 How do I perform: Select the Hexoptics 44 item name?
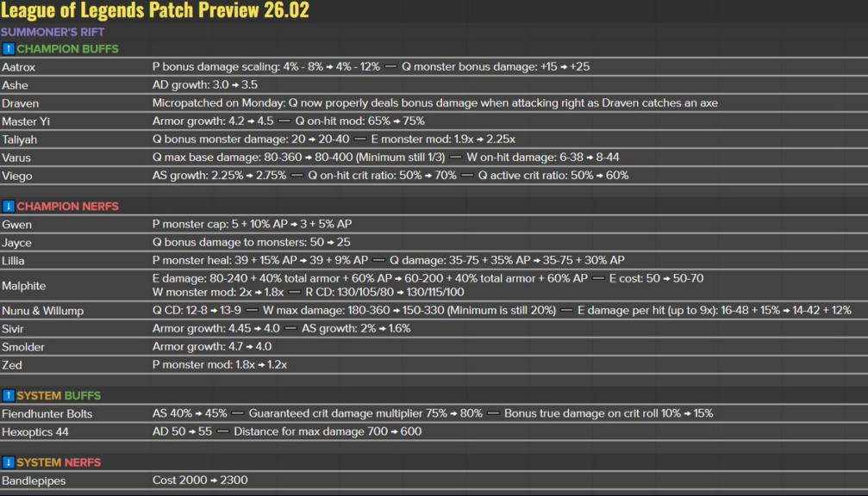[x=35, y=432]
